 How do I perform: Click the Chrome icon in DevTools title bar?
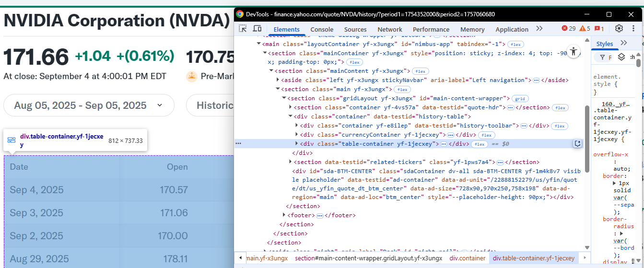point(240,14)
